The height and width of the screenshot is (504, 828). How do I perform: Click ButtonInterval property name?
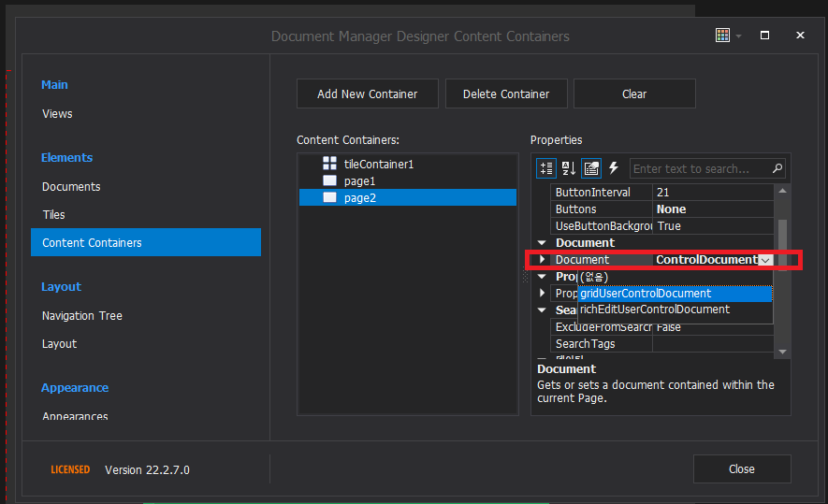click(x=593, y=192)
